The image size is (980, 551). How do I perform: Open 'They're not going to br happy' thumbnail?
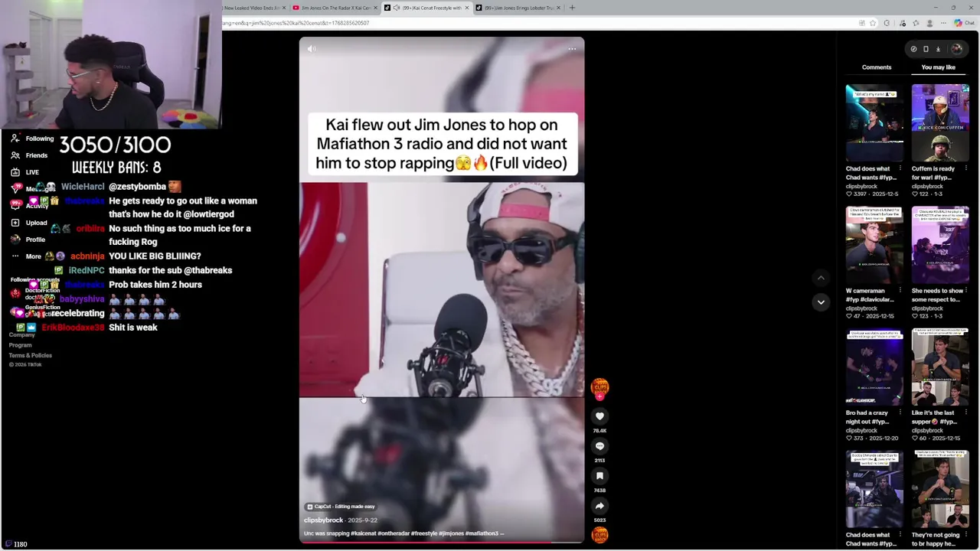tap(940, 489)
